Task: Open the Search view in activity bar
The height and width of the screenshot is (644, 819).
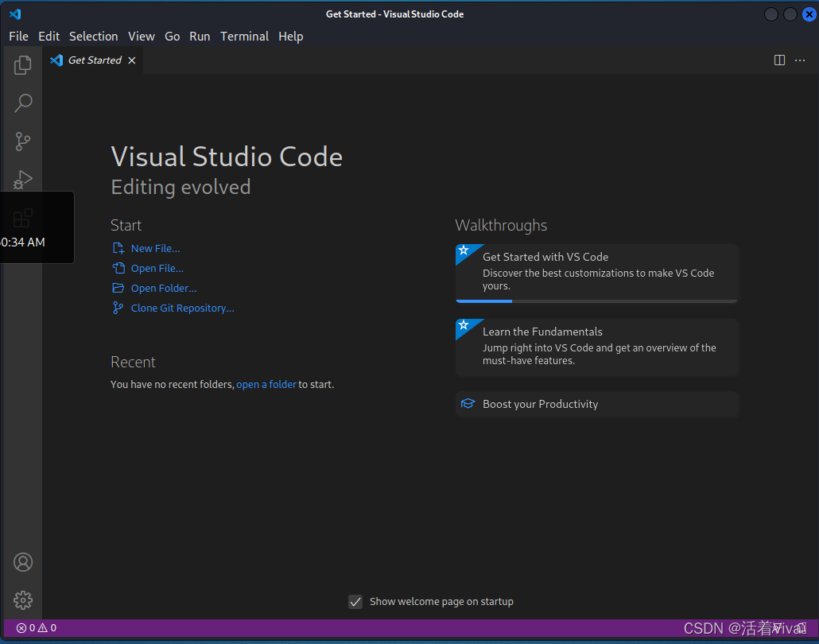Action: click(23, 103)
